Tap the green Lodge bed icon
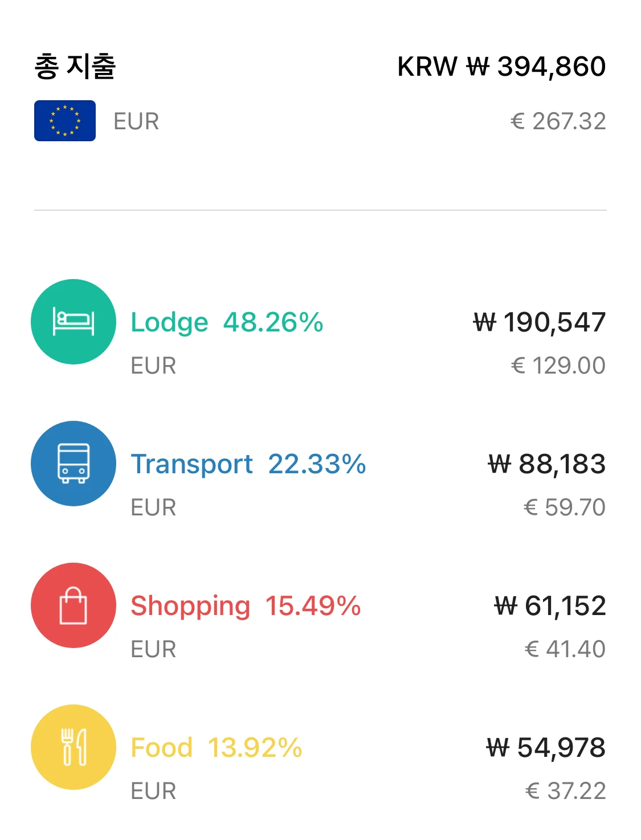The height and width of the screenshot is (840, 641). pos(74,322)
